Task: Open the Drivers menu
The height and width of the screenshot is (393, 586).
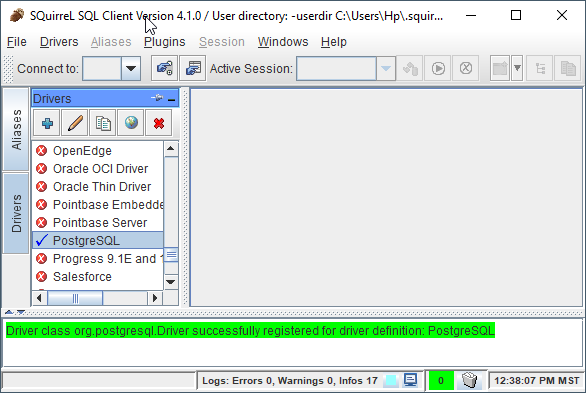Action: click(59, 42)
